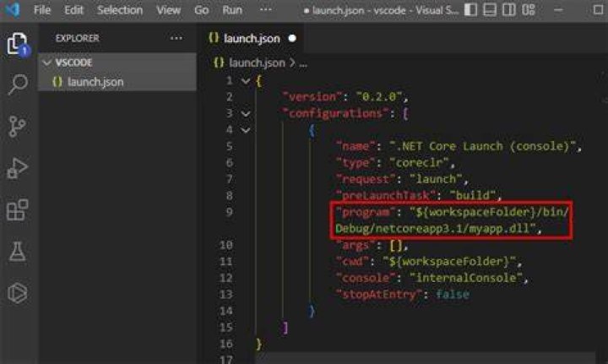
Task: Open the overflow menu ellipsis in menu bar
Action: pos(266,9)
